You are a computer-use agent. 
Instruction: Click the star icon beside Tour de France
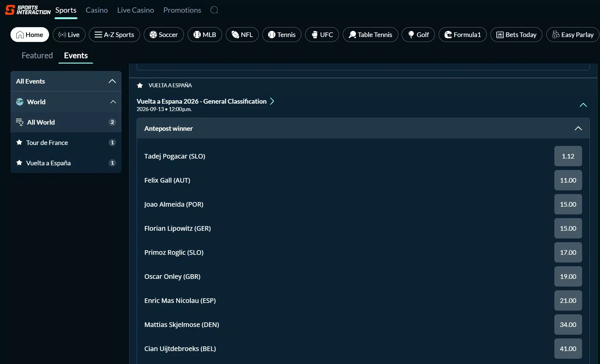19,142
